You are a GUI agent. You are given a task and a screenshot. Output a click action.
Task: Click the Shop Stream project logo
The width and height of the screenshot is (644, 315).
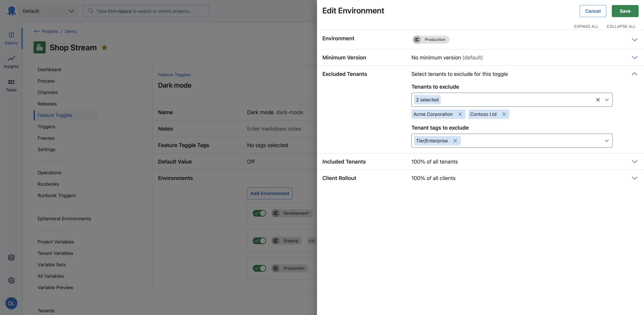(x=40, y=47)
